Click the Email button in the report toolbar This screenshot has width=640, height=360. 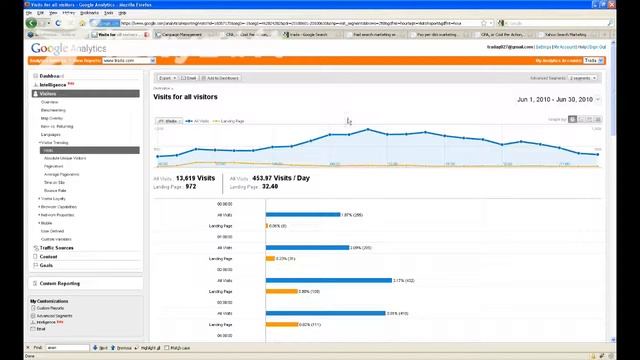pyautogui.click(x=188, y=78)
